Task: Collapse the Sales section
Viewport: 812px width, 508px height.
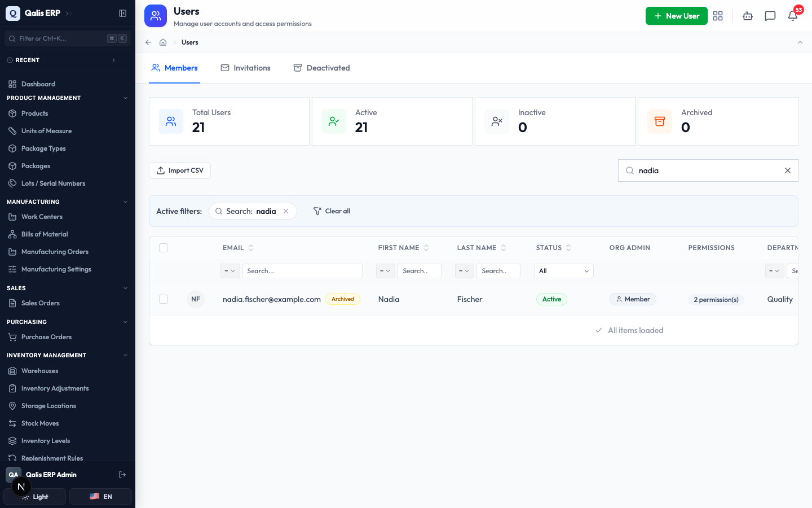Action: pyautogui.click(x=68, y=288)
